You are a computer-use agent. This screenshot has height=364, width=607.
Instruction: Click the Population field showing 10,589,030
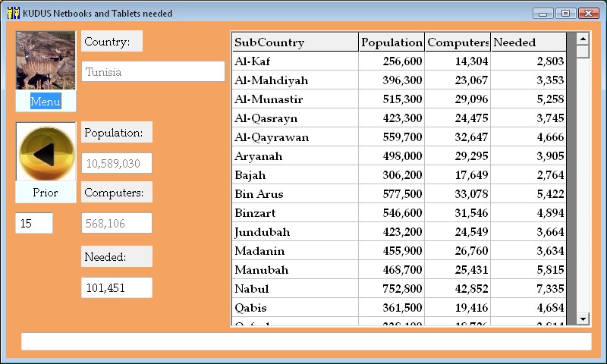[x=117, y=163]
